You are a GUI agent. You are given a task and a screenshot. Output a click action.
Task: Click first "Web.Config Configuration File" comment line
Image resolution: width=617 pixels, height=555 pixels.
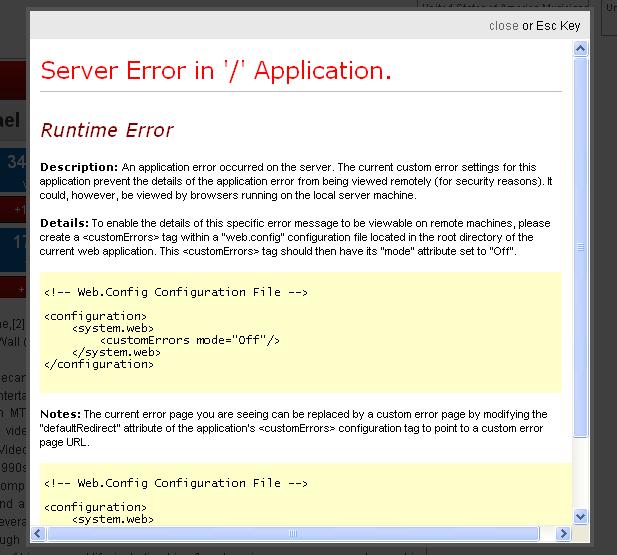click(x=176, y=292)
